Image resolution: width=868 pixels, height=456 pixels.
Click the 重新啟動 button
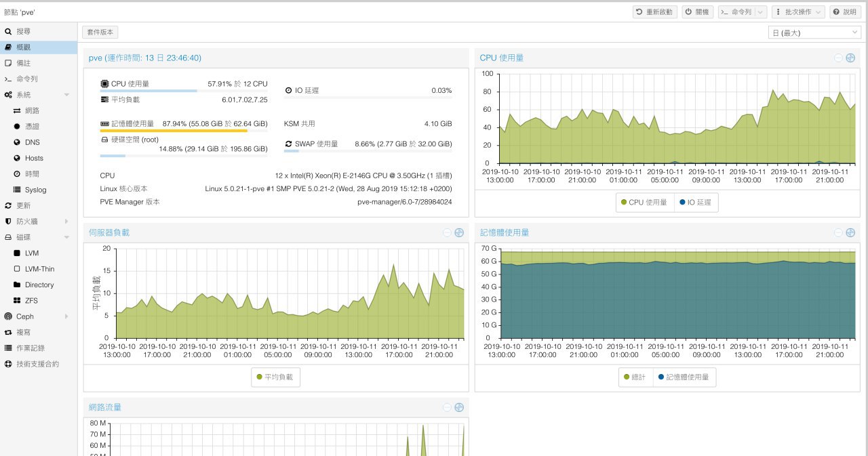655,12
